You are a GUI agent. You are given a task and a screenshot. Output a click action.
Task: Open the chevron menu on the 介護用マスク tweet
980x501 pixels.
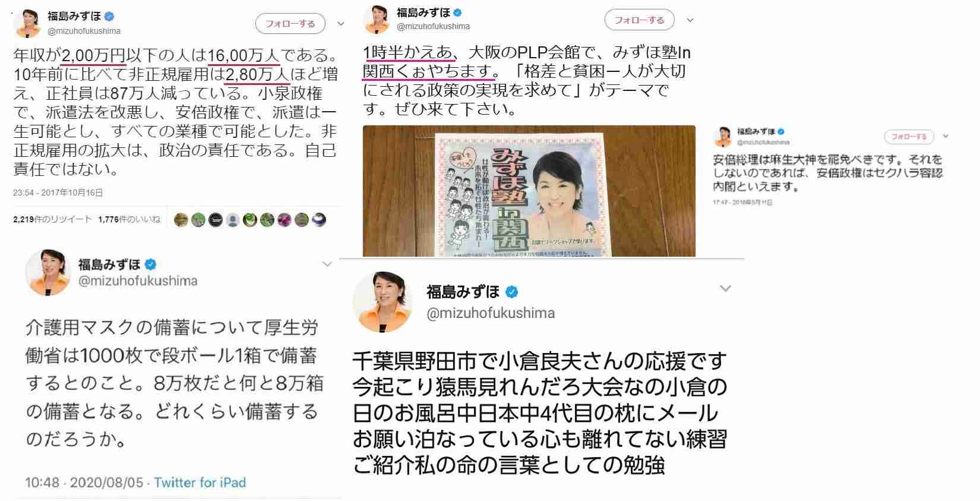coord(327,264)
